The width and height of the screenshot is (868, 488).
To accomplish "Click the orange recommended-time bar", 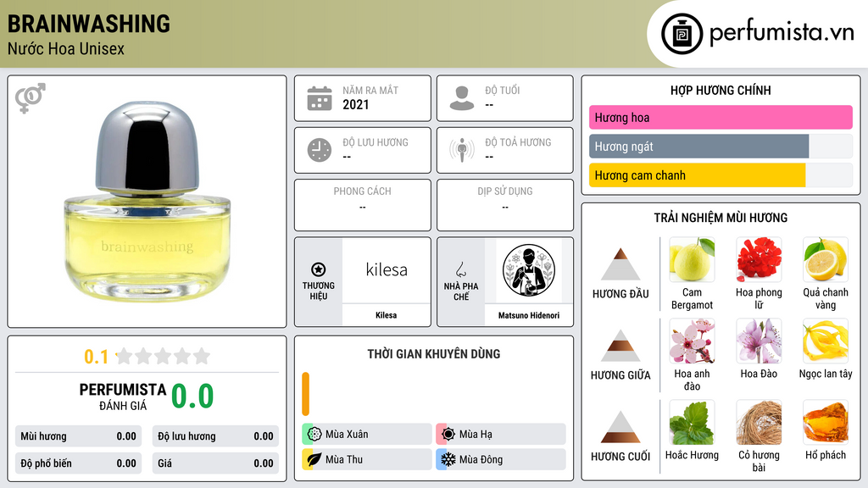I will [305, 393].
